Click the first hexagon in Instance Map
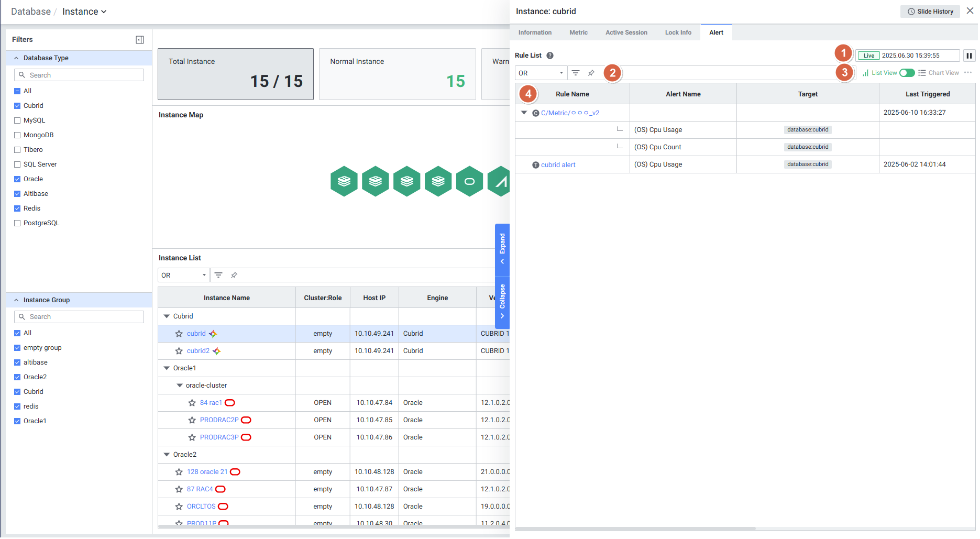Screen dimensions: 980x539 pyautogui.click(x=344, y=181)
